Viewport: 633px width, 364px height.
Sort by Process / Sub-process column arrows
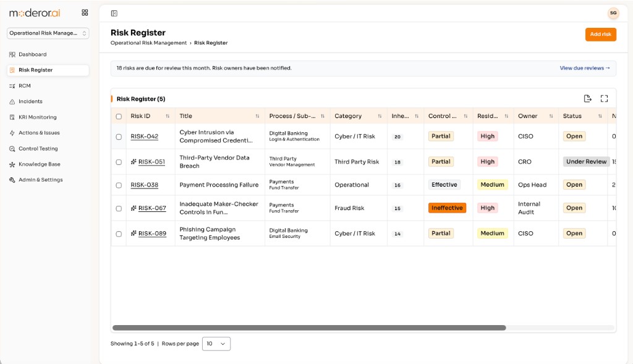pyautogui.click(x=323, y=116)
